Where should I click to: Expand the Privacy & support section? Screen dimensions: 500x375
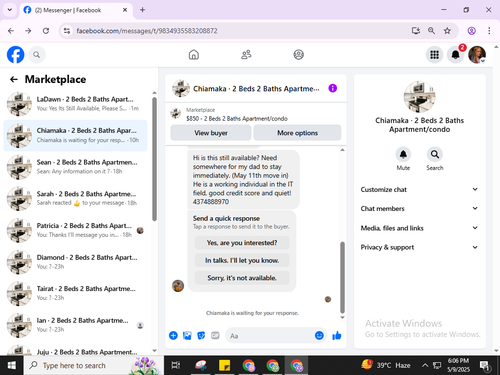[x=419, y=247]
